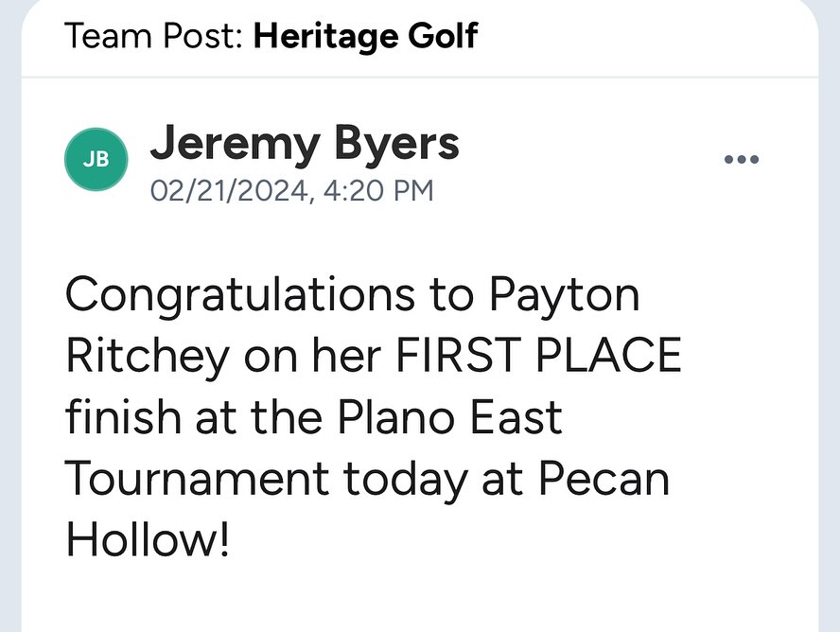This screenshot has width=840, height=632.
Task: Click the 02/21/2024 post date
Action: [x=230, y=190]
